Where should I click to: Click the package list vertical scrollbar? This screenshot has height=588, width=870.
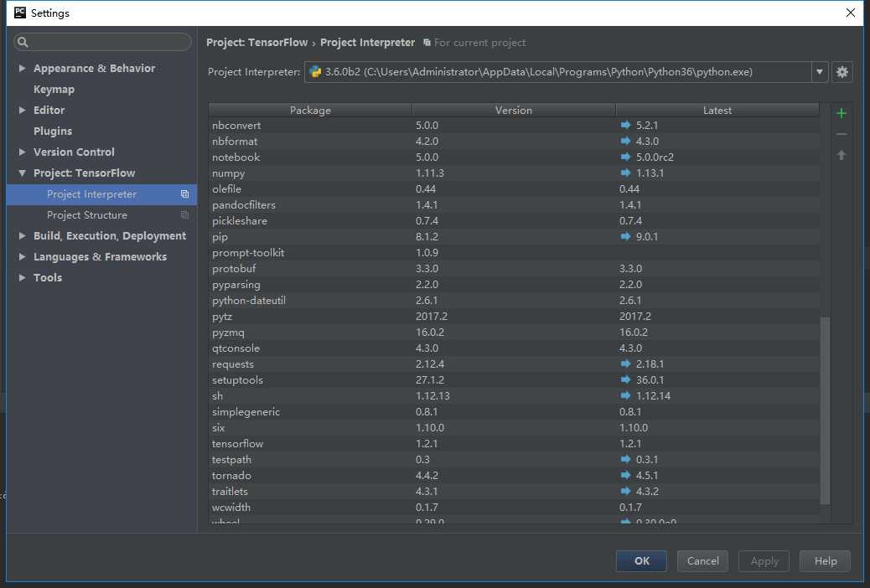(825, 410)
